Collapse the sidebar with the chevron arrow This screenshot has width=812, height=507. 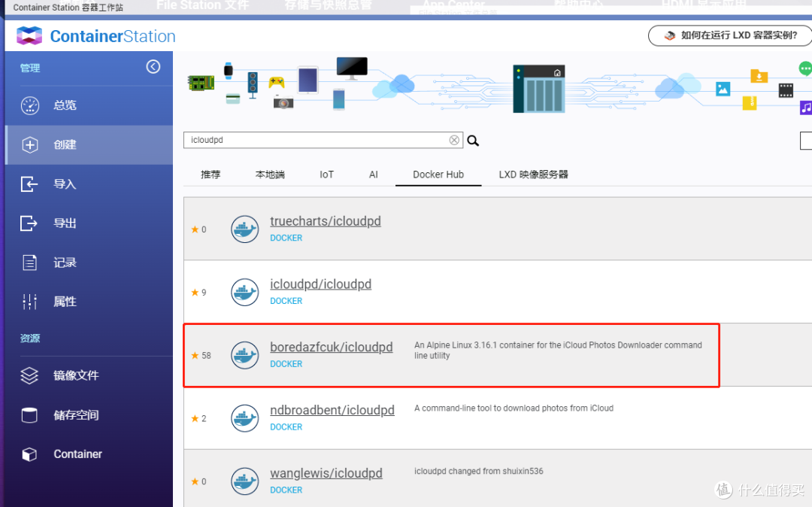click(153, 66)
